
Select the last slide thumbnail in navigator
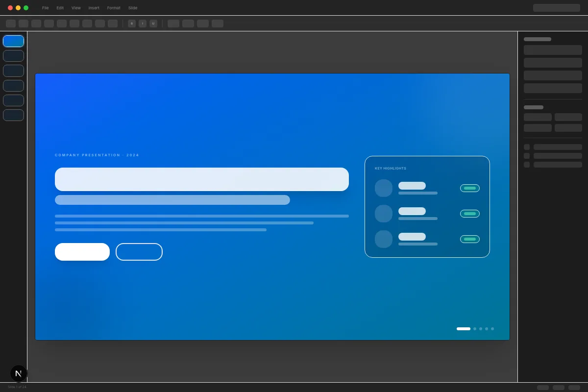click(13, 115)
